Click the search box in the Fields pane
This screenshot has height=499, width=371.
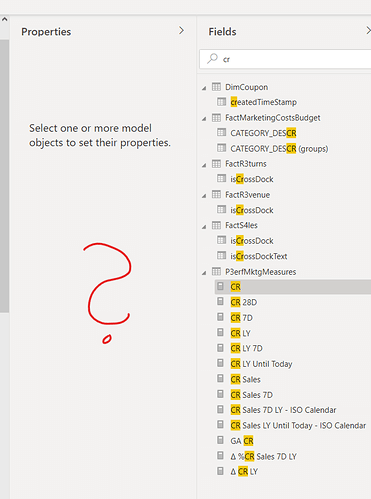click(285, 59)
